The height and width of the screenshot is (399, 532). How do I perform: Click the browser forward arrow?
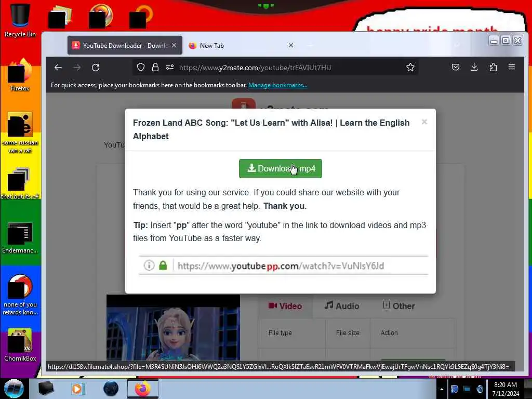77,68
